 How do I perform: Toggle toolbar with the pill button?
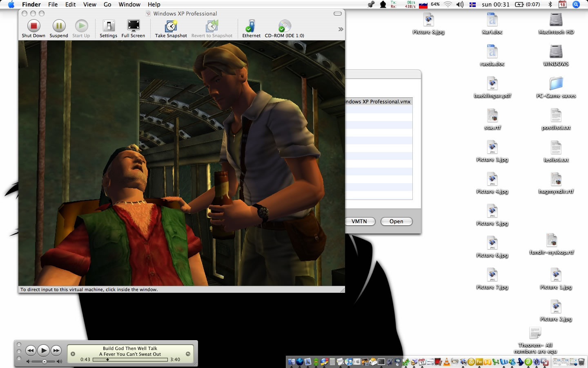coord(338,13)
